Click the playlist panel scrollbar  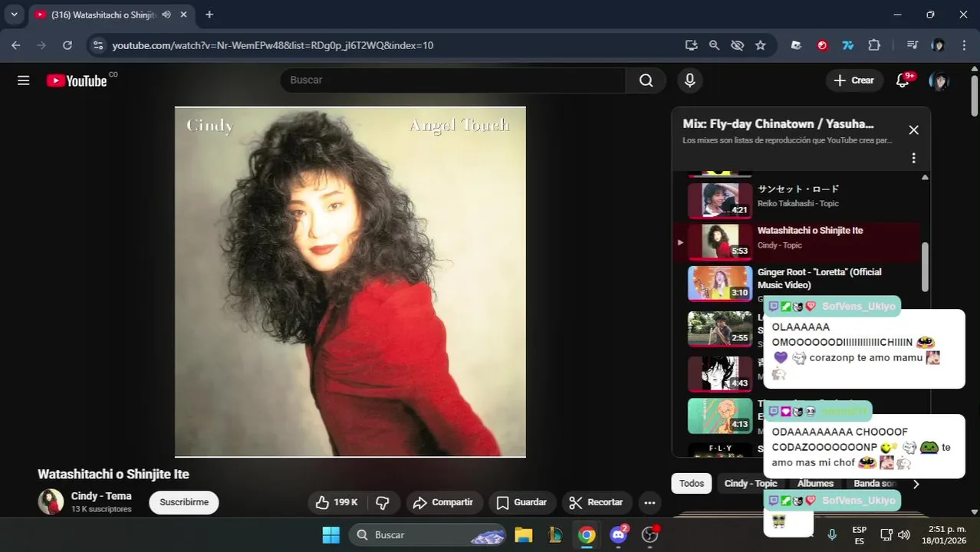point(925,267)
